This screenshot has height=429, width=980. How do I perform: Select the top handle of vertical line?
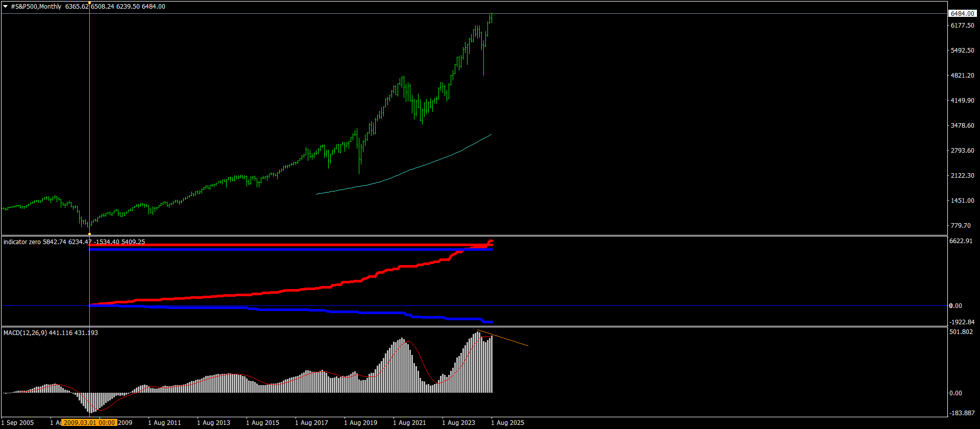tap(90, 3)
